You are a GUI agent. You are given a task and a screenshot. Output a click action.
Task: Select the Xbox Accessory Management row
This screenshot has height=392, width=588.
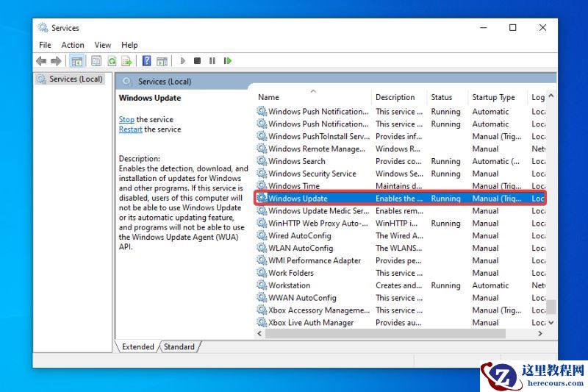tap(401, 310)
